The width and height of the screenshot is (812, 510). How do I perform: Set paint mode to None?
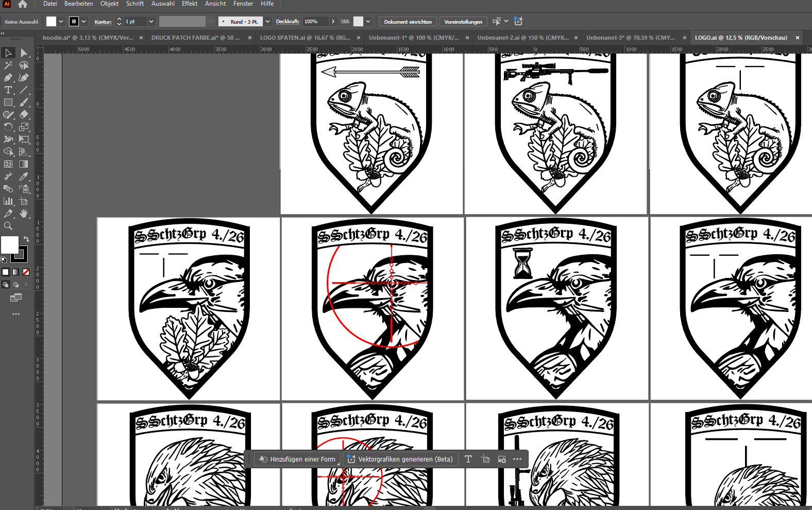point(26,272)
